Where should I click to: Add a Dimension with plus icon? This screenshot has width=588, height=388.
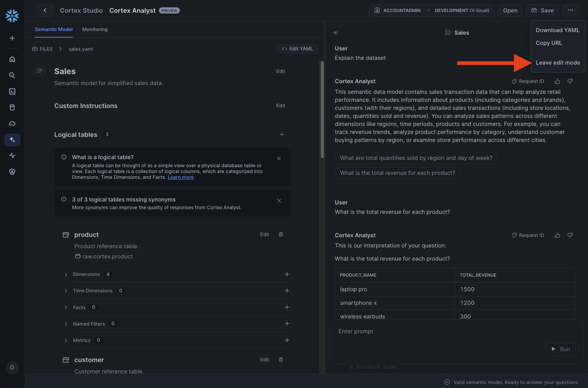(x=287, y=274)
